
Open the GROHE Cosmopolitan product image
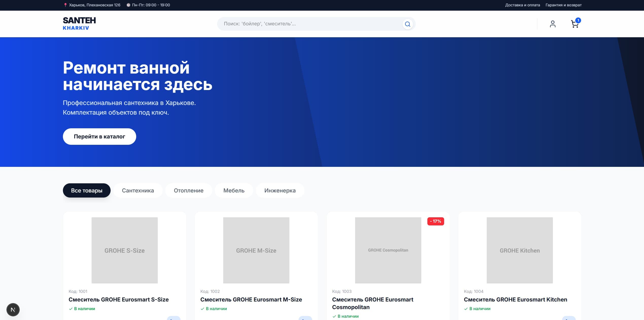click(x=388, y=250)
